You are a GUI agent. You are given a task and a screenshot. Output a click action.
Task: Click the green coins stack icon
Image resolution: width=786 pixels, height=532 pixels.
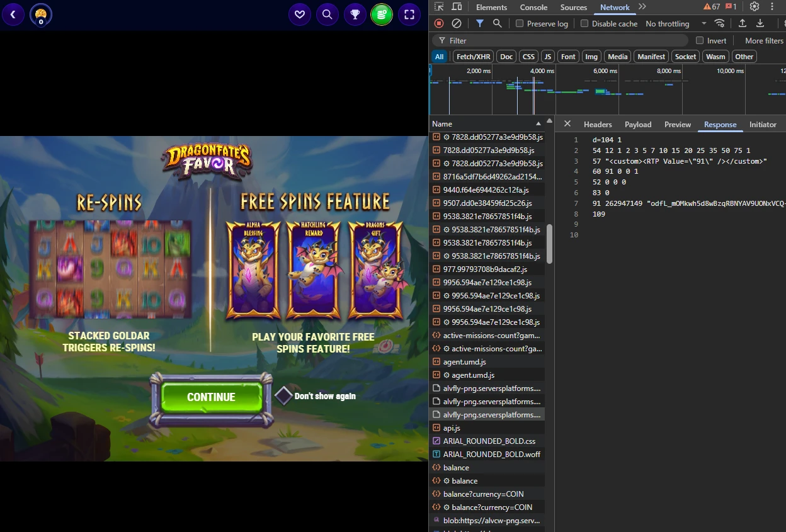[382, 14]
